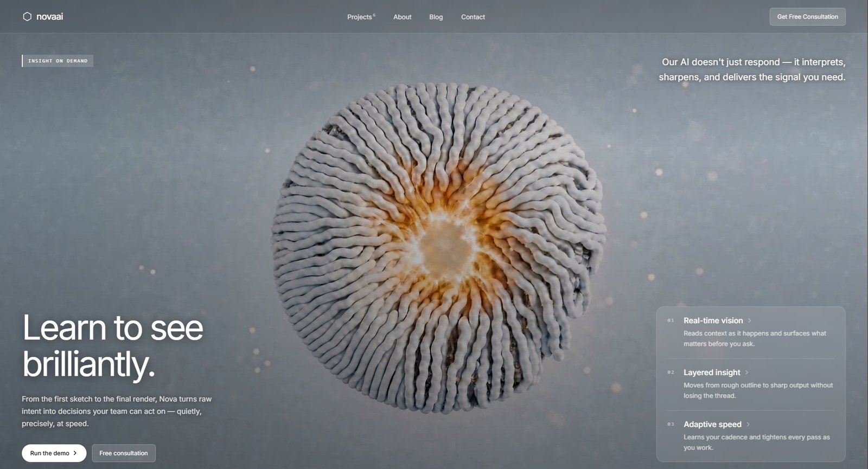Open the Projects menu item
This screenshot has width=868, height=469.
[361, 17]
